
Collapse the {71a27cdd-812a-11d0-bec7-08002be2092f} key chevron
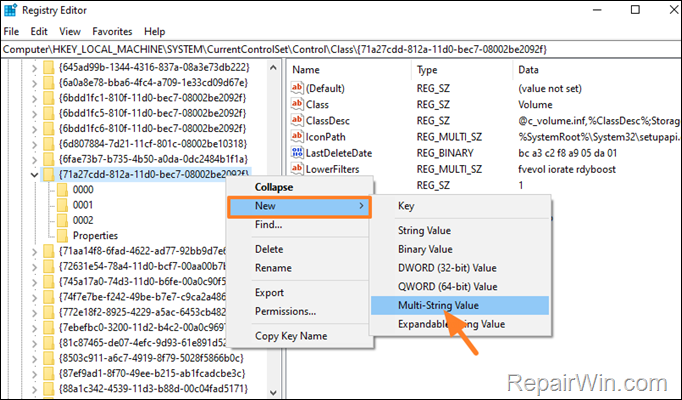click(x=34, y=175)
